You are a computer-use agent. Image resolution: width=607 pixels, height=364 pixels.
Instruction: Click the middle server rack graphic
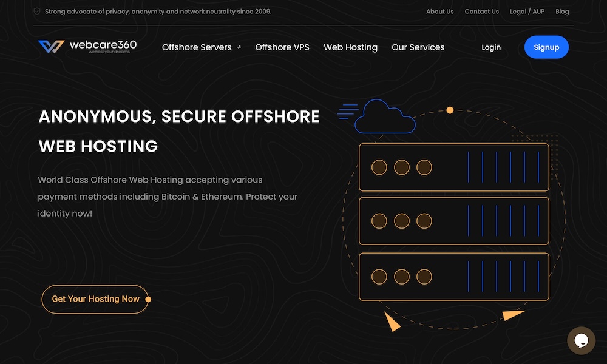453,221
